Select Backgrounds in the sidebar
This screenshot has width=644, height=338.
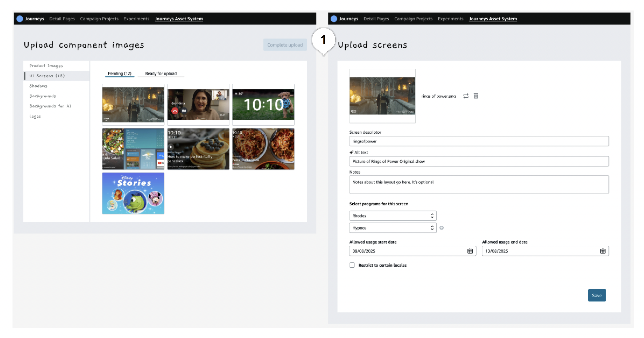[56, 96]
